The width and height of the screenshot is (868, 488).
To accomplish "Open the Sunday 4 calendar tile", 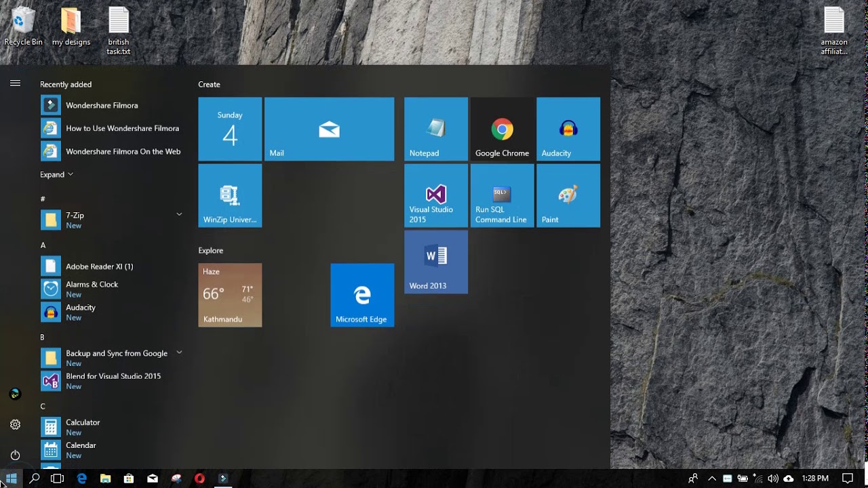I will coord(230,129).
